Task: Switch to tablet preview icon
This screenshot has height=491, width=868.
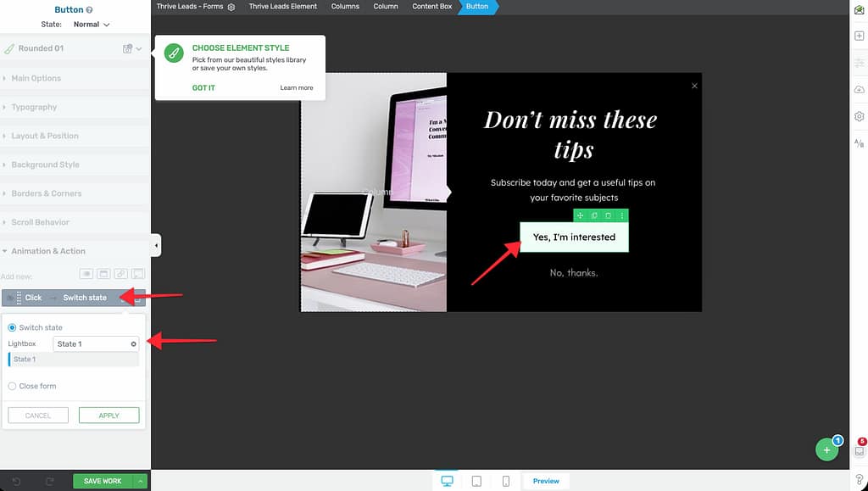Action: (476, 481)
